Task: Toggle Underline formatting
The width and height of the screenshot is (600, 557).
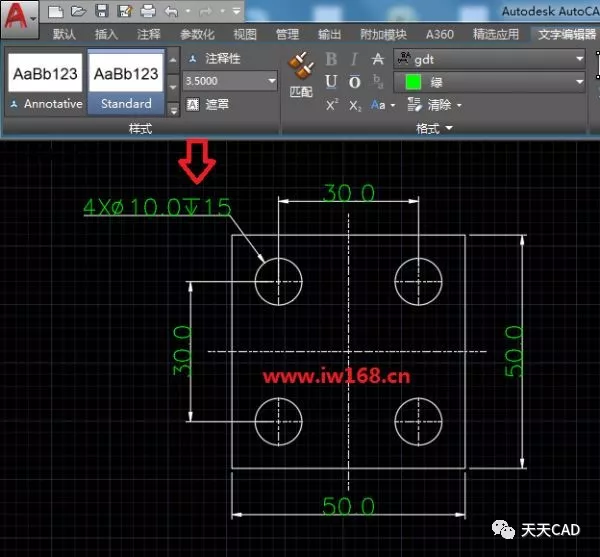Action: (x=331, y=82)
